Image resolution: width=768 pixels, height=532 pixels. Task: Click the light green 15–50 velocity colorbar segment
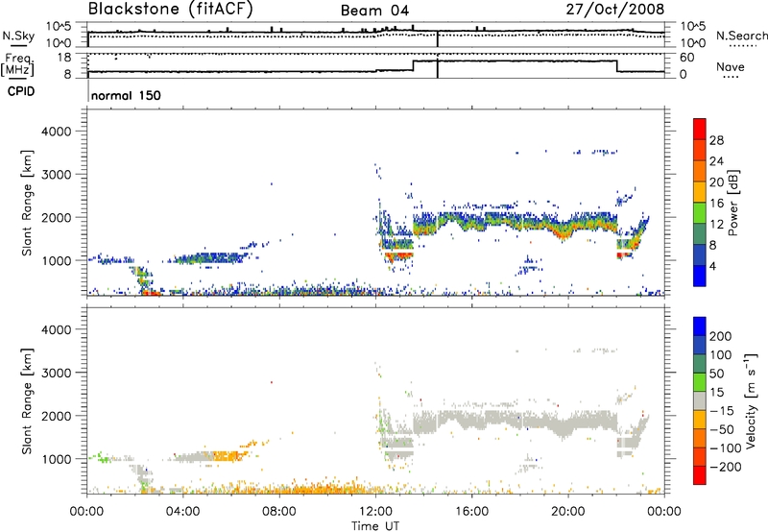tap(700, 382)
